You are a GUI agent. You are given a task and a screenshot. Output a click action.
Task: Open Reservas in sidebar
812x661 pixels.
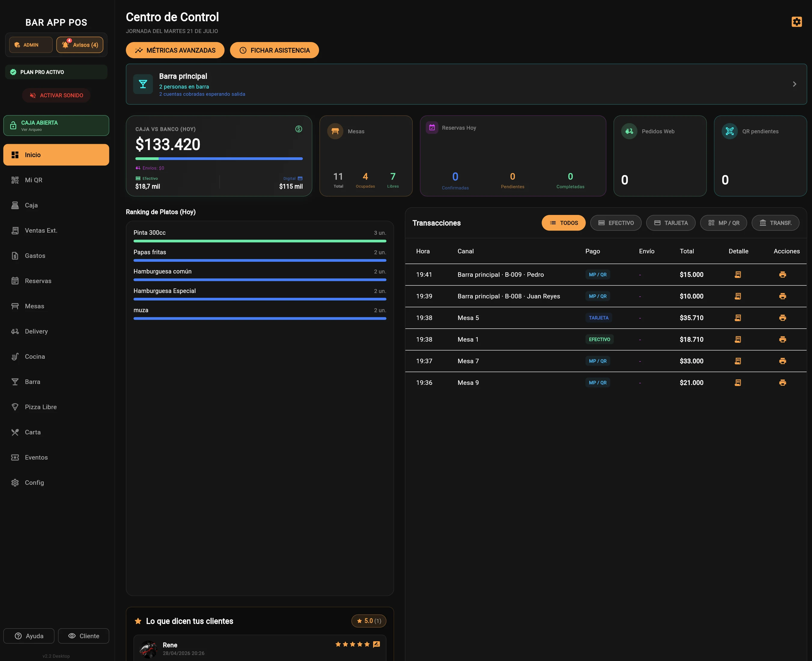tap(56, 281)
